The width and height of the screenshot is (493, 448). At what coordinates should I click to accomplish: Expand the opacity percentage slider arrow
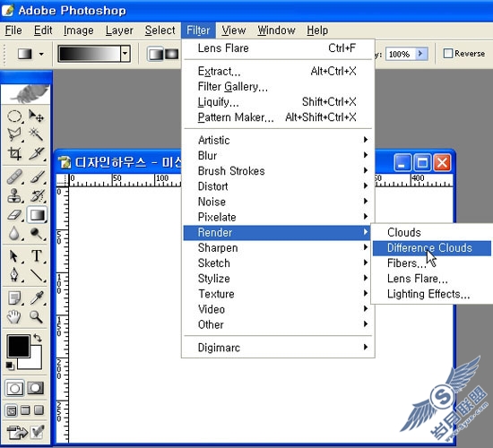(421, 54)
